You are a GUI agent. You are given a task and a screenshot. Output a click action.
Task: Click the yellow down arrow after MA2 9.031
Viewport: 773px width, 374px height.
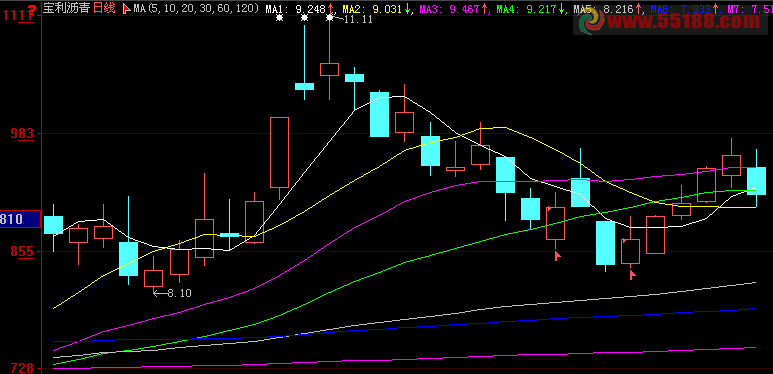[408, 8]
